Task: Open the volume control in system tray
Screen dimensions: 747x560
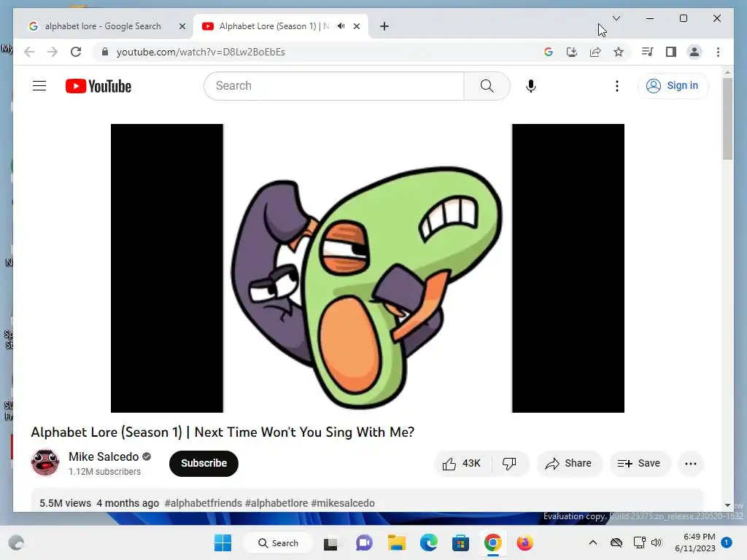Action: pyautogui.click(x=657, y=542)
